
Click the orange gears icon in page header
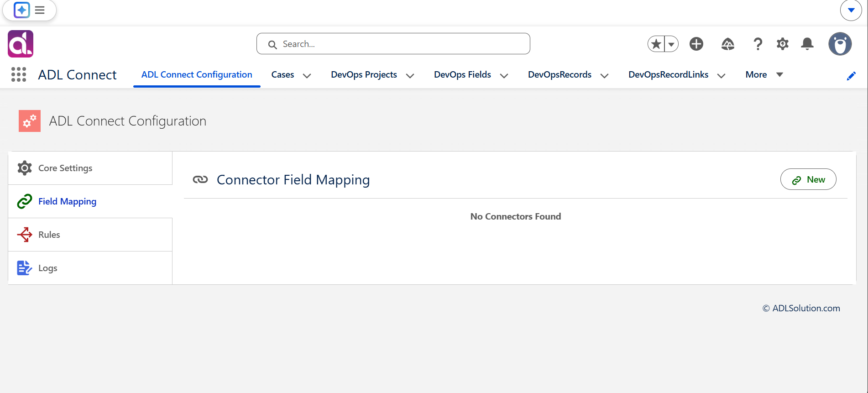[x=30, y=121]
